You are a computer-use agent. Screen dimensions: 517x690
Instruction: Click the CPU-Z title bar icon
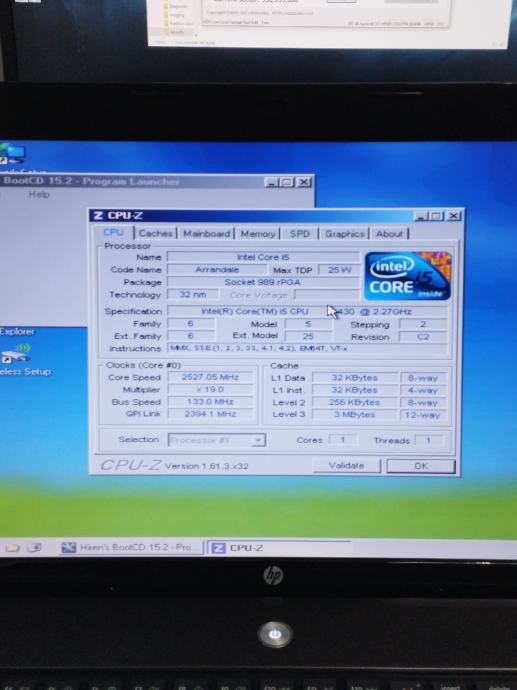(98, 215)
